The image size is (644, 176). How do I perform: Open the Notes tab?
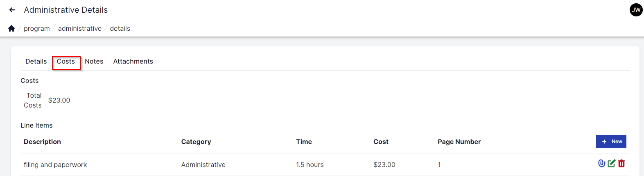(x=94, y=62)
